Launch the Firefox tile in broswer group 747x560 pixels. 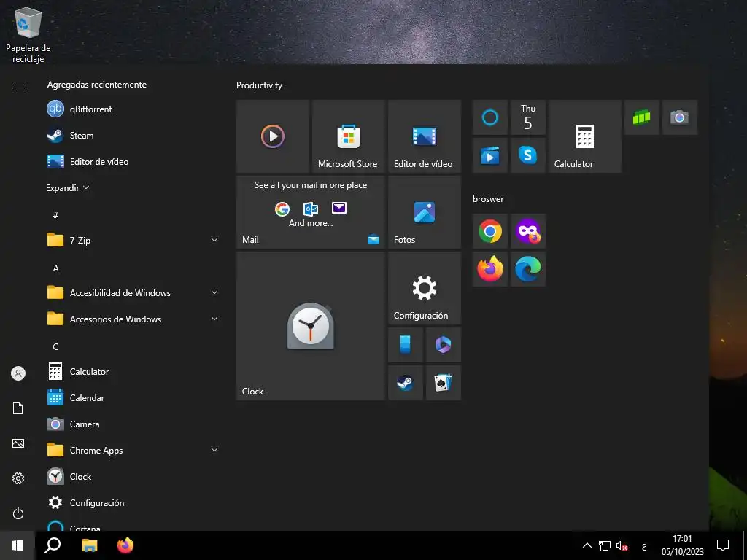click(x=489, y=269)
